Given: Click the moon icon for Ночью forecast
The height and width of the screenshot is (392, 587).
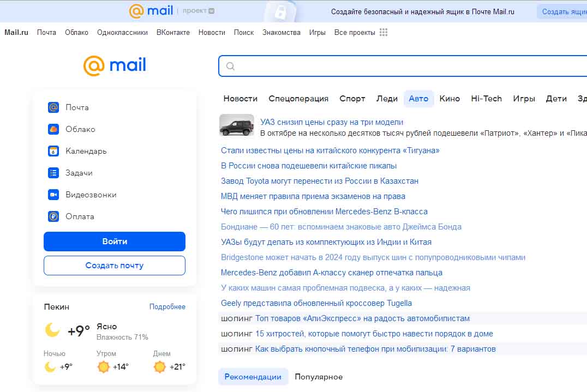Looking at the screenshot, I should pos(50,366).
